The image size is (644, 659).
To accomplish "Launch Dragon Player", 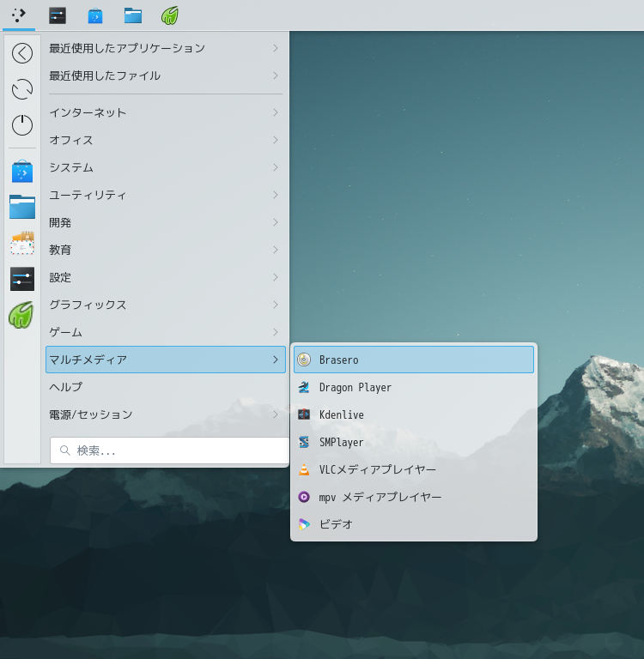I will click(414, 387).
